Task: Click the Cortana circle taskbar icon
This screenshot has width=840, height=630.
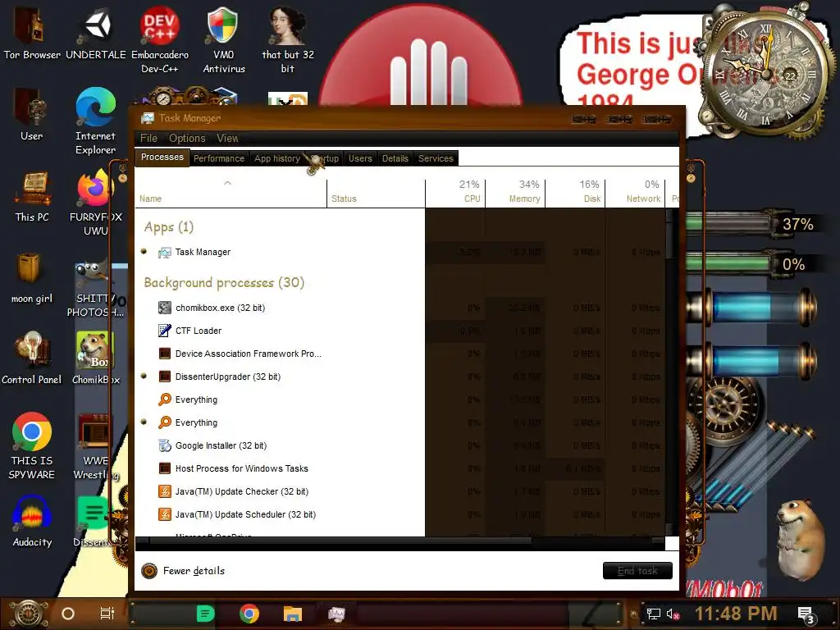Action: pos(68,614)
